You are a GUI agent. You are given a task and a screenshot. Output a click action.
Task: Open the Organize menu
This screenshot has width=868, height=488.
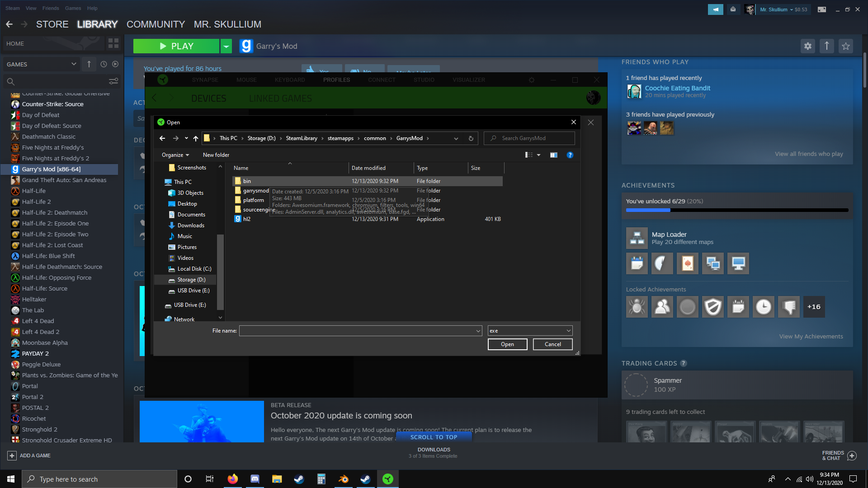(175, 155)
